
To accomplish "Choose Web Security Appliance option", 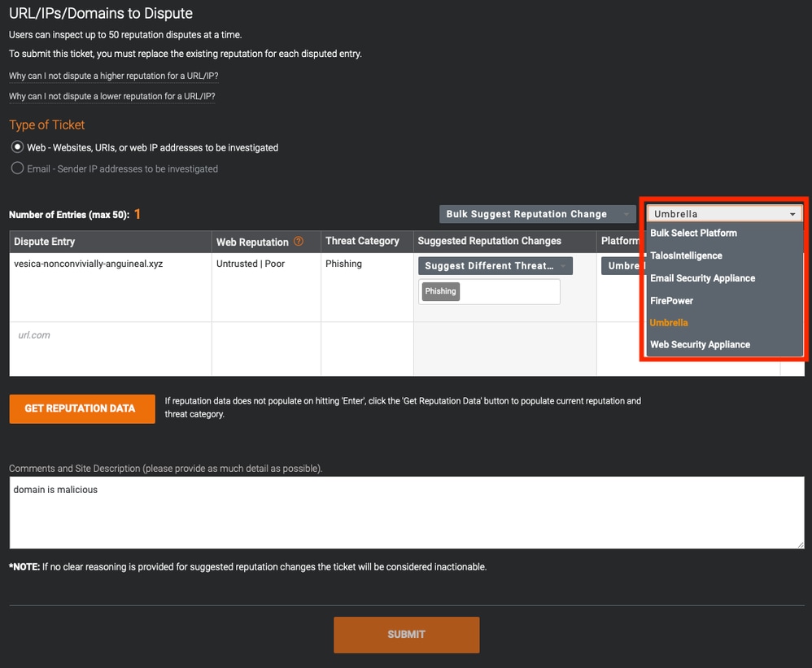I will click(700, 344).
